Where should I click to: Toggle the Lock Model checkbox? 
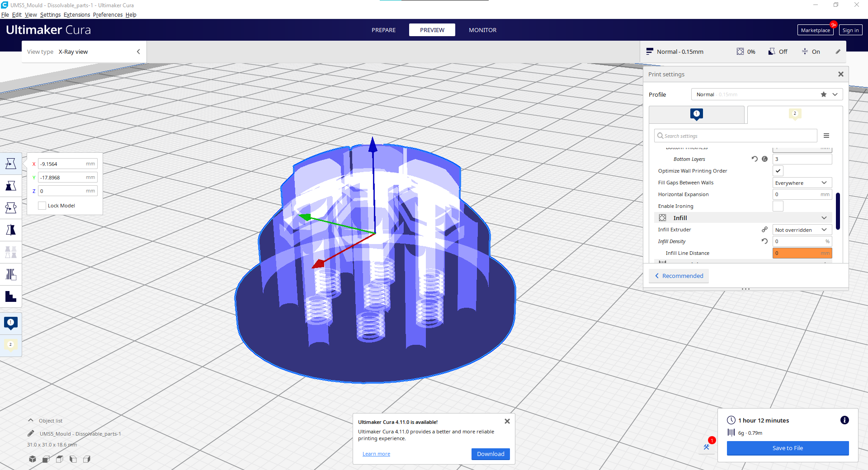42,206
